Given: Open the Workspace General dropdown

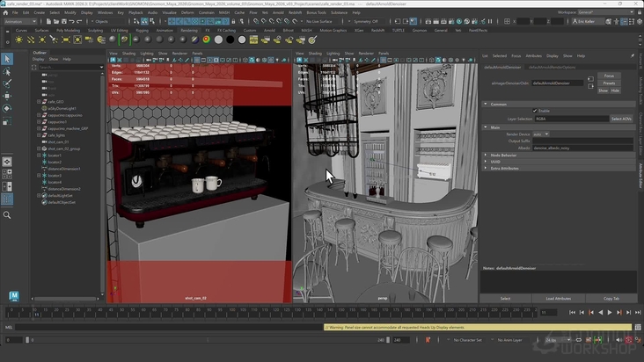Looking at the screenshot, I should 607,12.
